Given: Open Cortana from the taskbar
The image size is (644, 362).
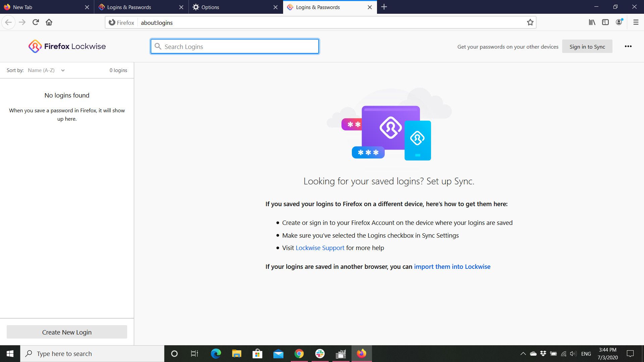Looking at the screenshot, I should (174, 354).
